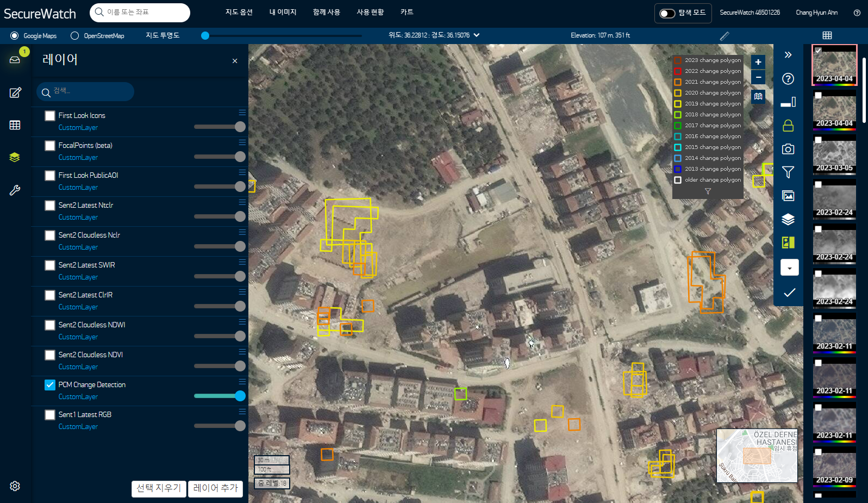Expand the coordinates dropdown chevron
The width and height of the screenshot is (868, 503).
[x=477, y=35]
